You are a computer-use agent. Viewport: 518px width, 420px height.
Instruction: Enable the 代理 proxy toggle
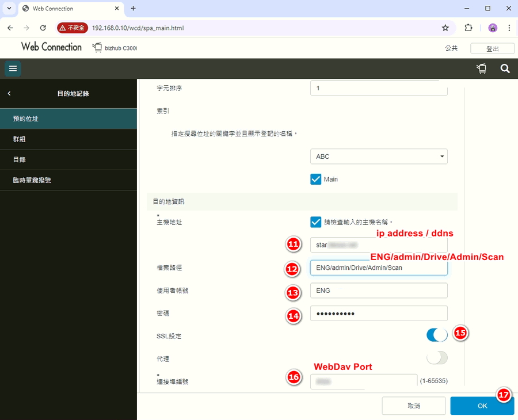(x=437, y=358)
